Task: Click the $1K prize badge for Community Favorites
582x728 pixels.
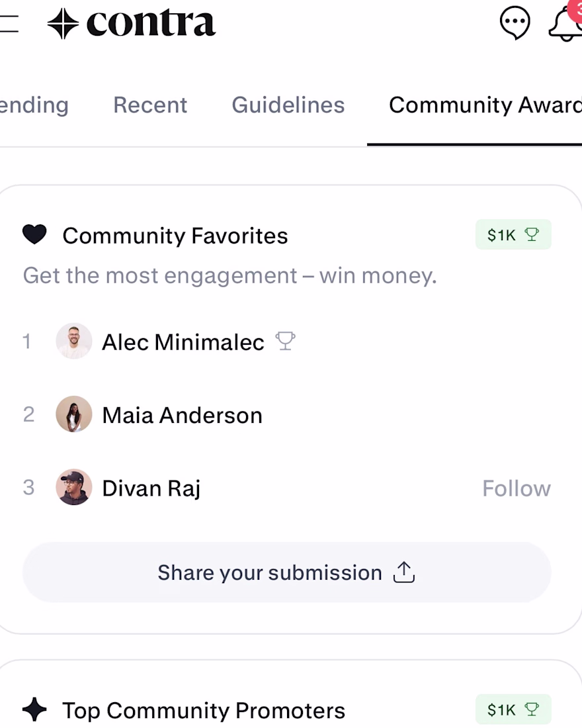Action: [x=513, y=235]
